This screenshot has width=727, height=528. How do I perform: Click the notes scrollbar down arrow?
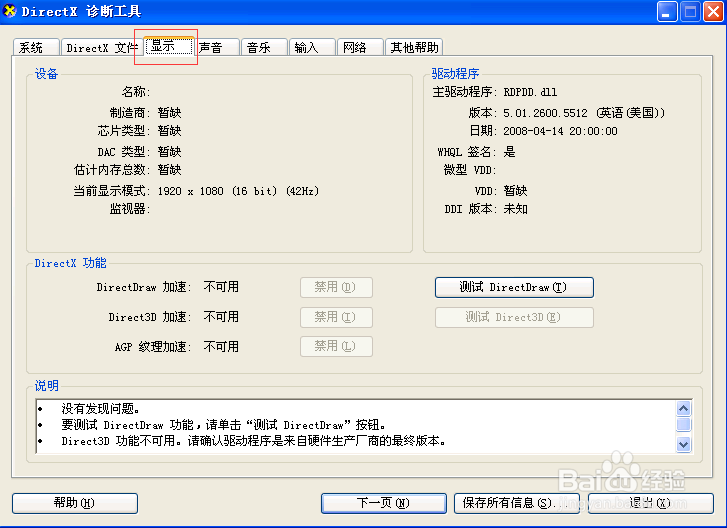683,444
